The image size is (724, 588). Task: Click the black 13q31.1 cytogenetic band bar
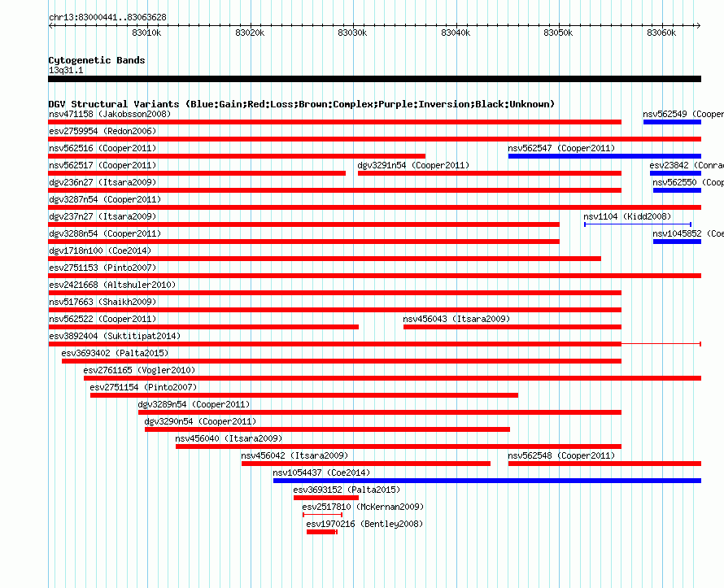[374, 79]
